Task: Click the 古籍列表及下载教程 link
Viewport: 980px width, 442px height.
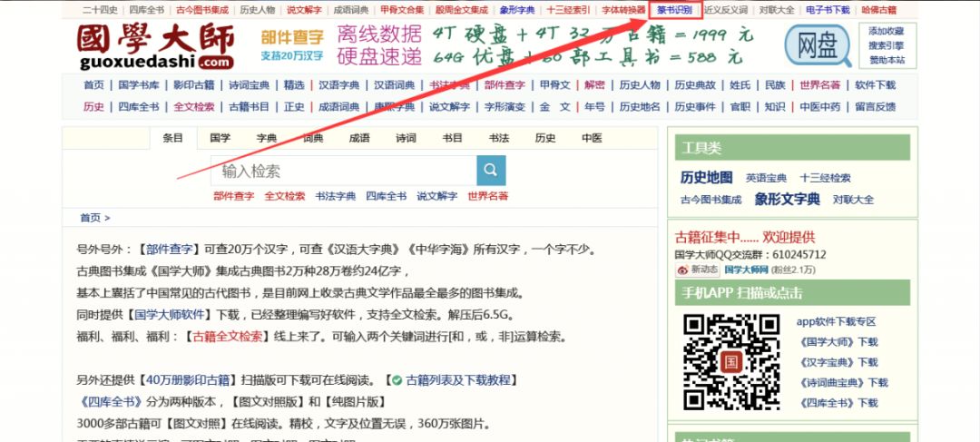Action: 459,380
